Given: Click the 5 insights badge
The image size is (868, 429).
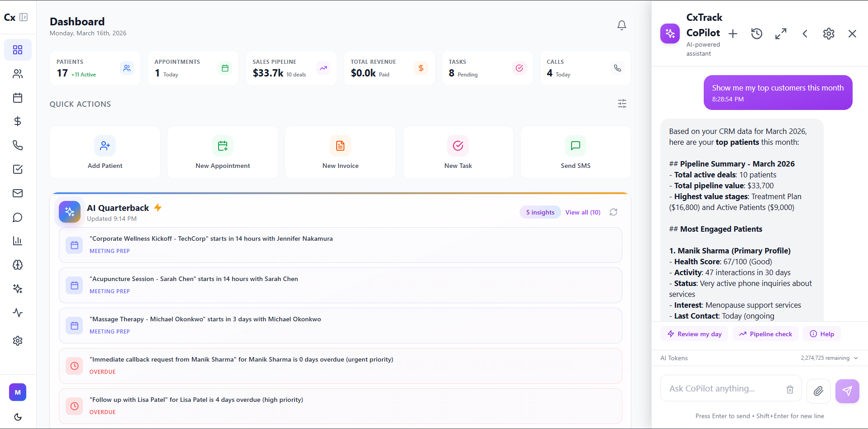Looking at the screenshot, I should [540, 212].
